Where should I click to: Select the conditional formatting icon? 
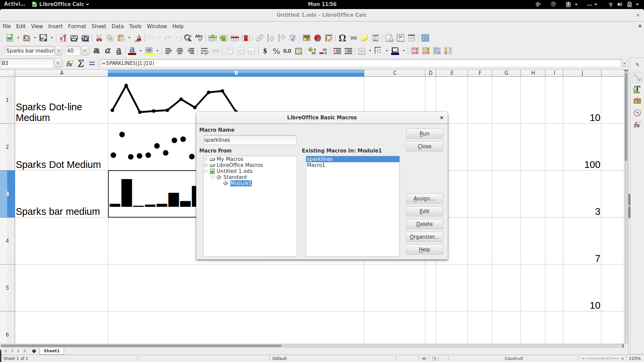pos(415,51)
